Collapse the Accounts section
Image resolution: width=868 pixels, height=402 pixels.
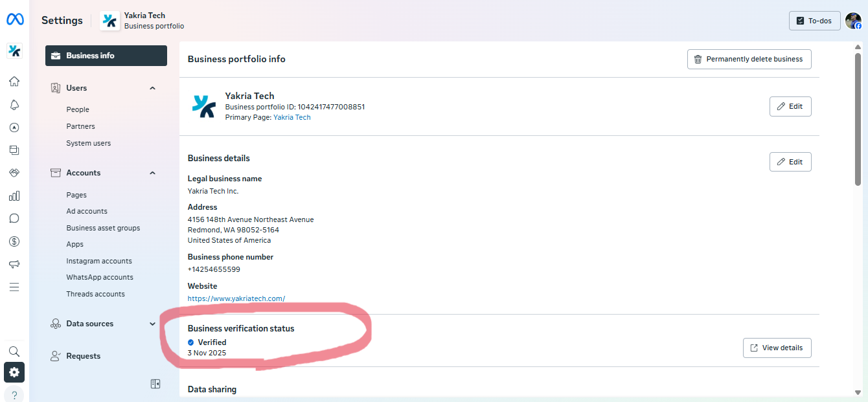[153, 173]
